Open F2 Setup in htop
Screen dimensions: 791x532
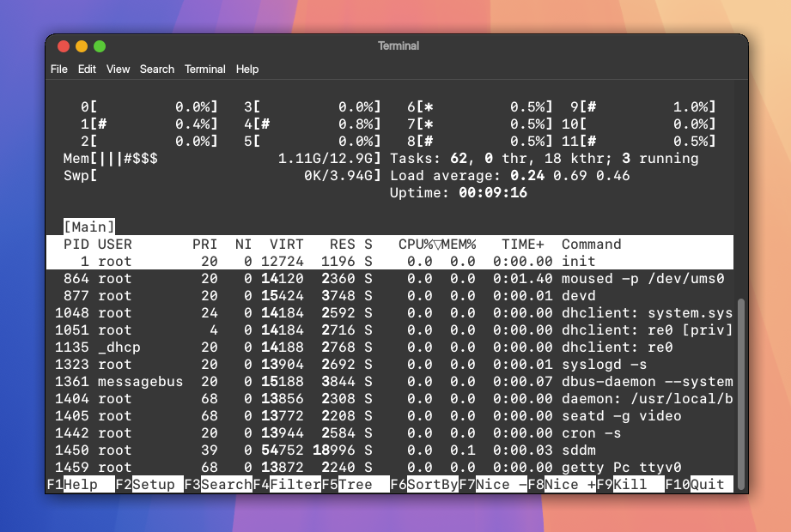(x=149, y=485)
